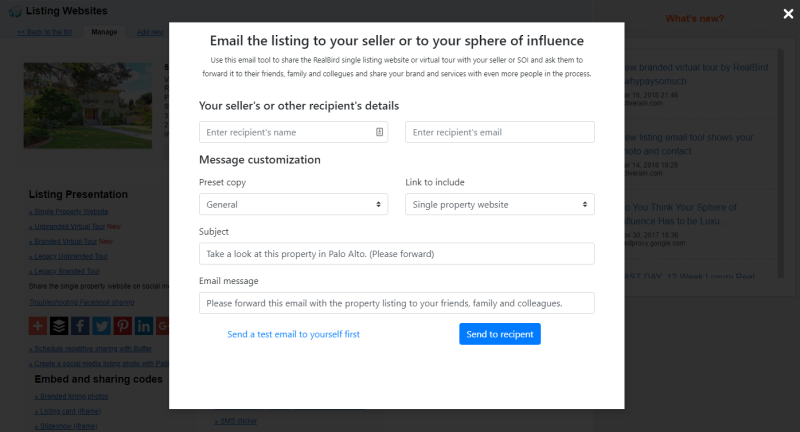Click into the Subject text field
Screen dimensions: 800x432
397,254
